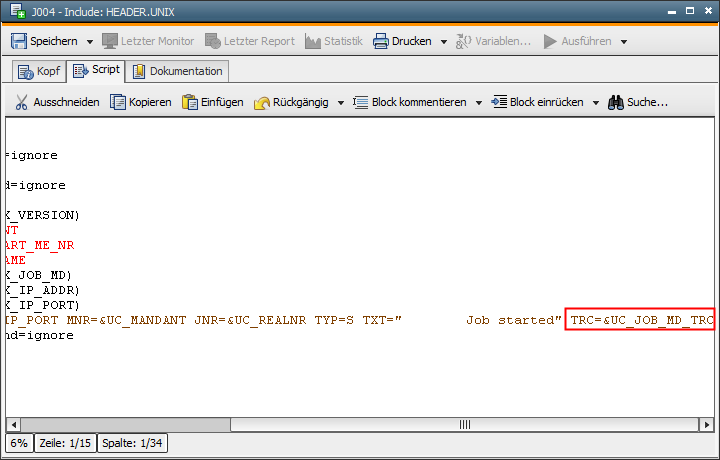
Task: Open the Dokumentation tab
Action: (x=177, y=71)
